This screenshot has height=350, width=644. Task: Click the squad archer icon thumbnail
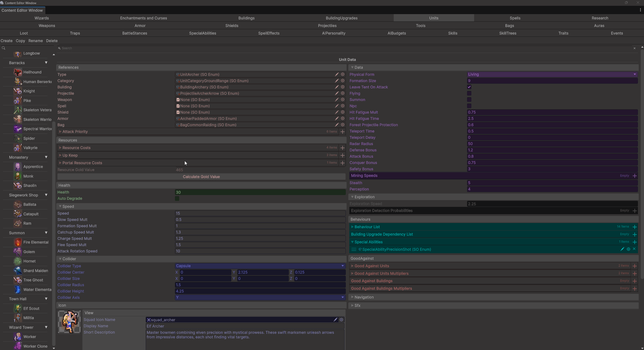[x=69, y=322]
